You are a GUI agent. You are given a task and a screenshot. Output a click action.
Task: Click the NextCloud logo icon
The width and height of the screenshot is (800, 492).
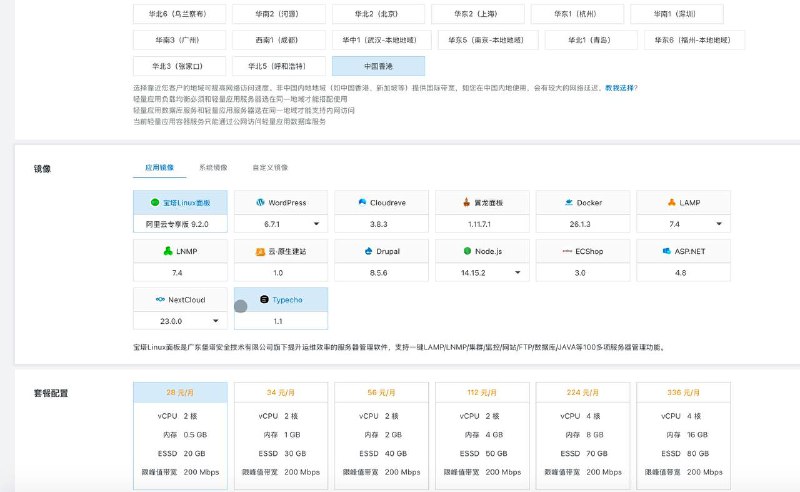(160, 300)
